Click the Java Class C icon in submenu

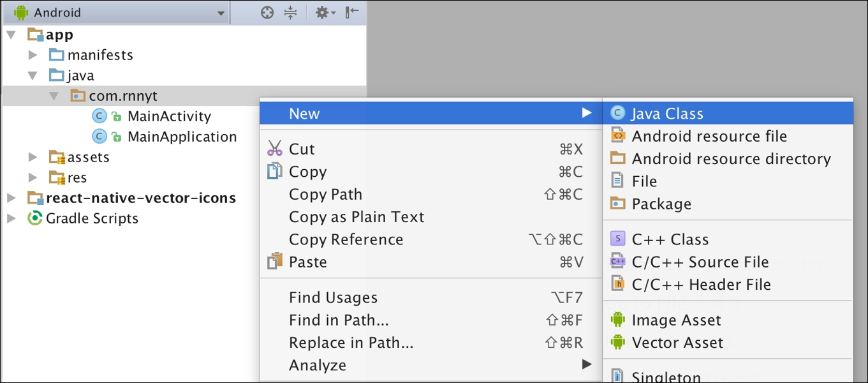tap(617, 113)
